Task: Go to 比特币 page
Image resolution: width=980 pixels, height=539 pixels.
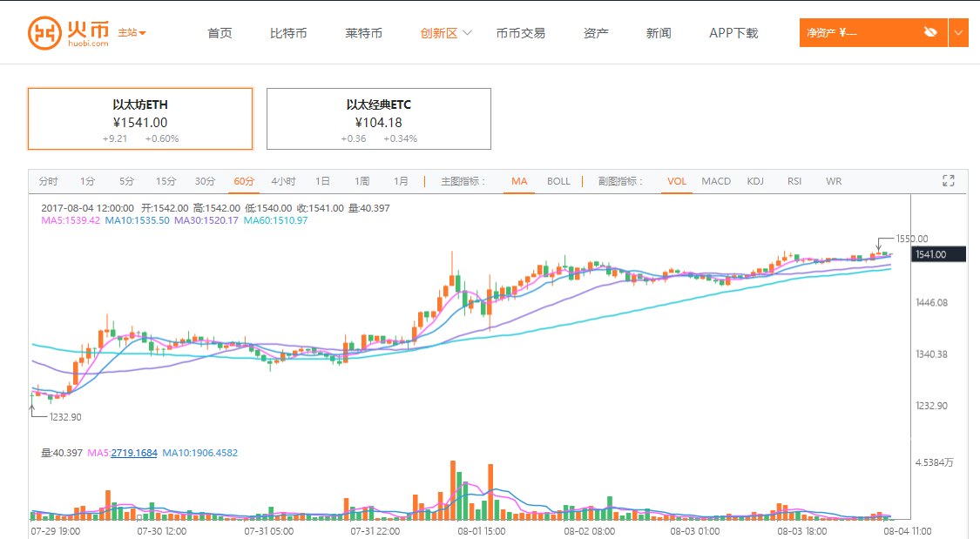Action: 288,33
